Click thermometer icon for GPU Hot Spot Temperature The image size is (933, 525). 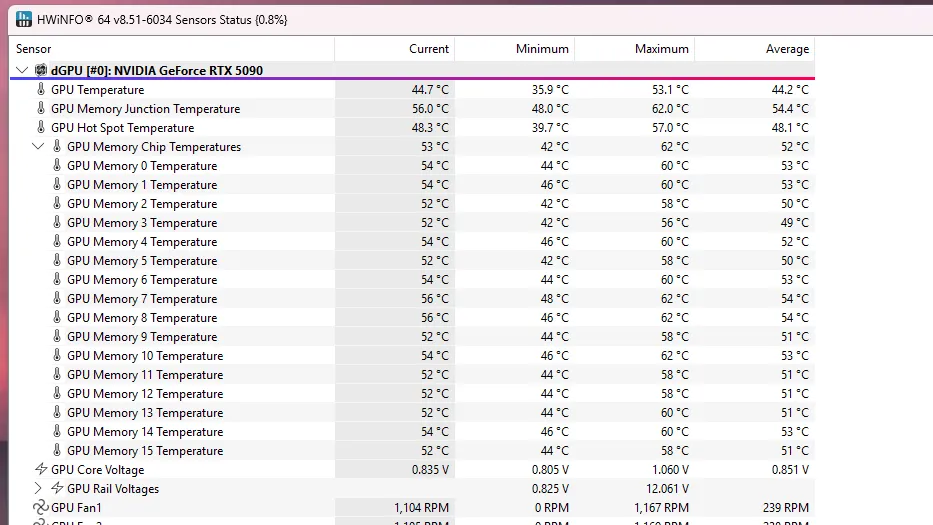pyautogui.click(x=41, y=127)
